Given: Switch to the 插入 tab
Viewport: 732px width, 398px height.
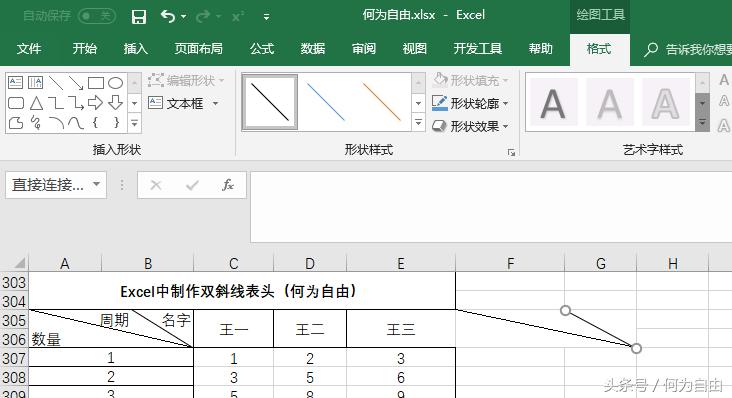Looking at the screenshot, I should coord(136,49).
